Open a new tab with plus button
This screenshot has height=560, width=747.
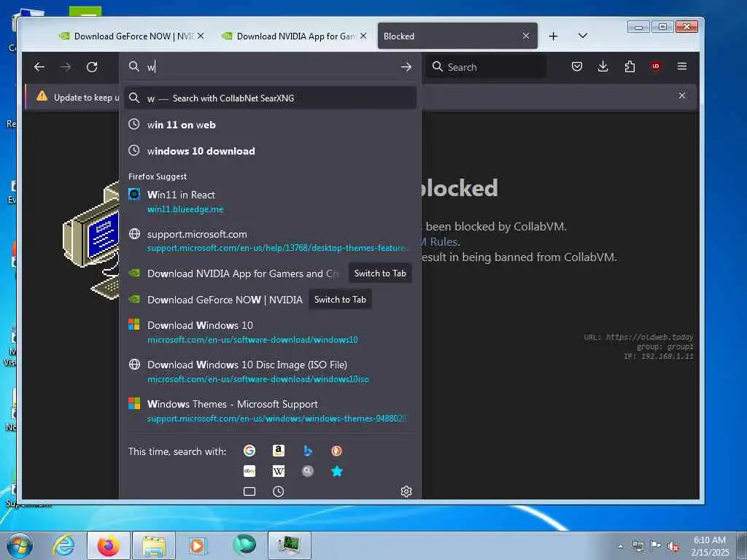click(x=553, y=36)
